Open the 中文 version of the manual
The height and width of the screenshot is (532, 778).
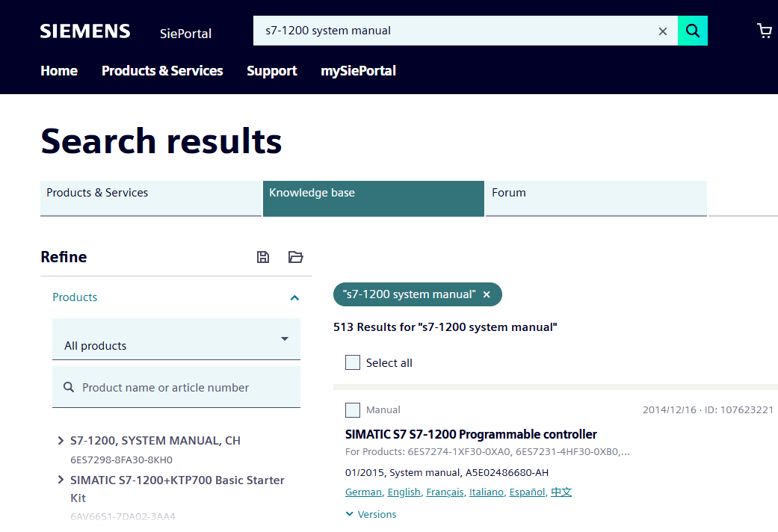561,492
